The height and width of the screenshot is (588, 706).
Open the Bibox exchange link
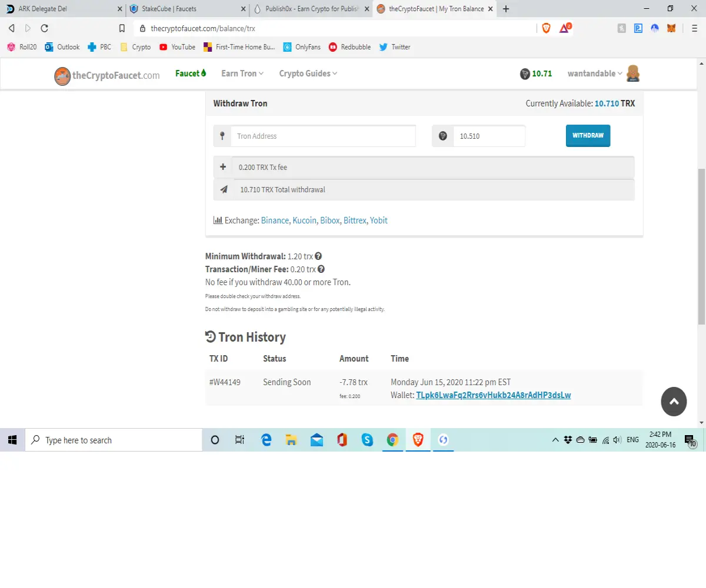[330, 220]
